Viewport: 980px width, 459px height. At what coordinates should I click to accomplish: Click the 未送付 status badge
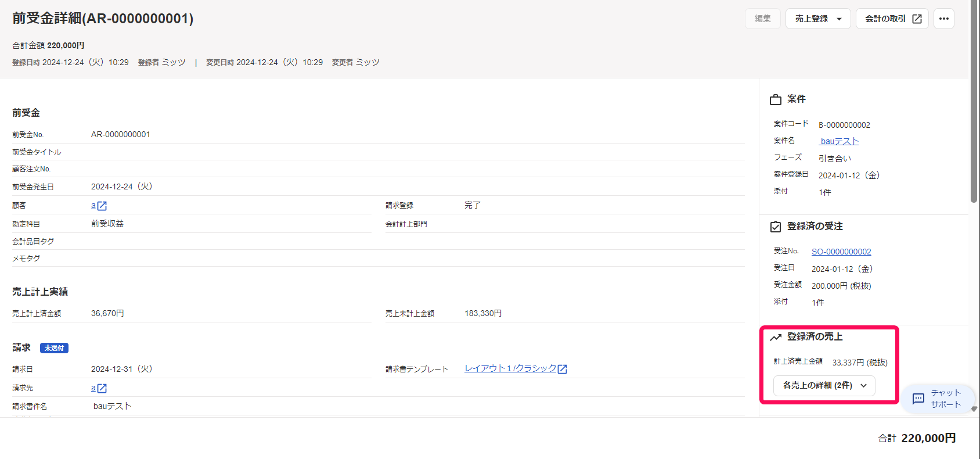[x=55, y=348]
